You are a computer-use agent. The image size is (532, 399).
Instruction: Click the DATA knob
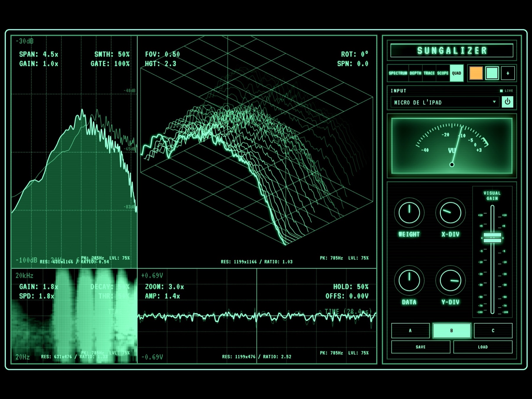[409, 280]
